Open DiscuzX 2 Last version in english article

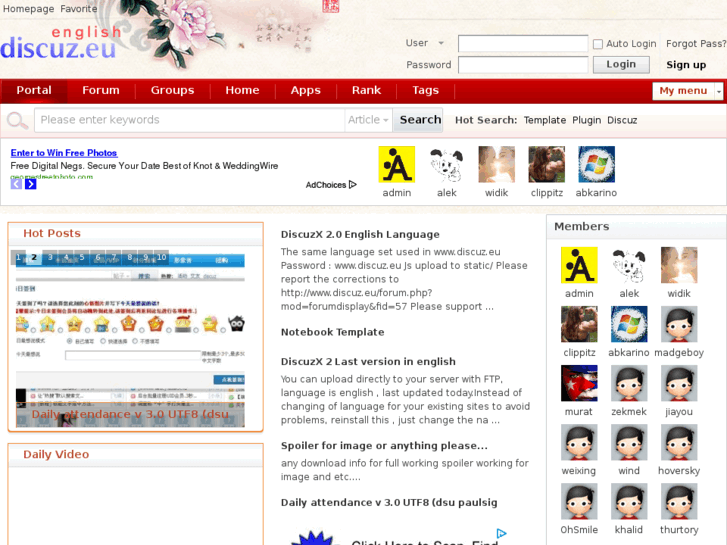[x=368, y=361]
